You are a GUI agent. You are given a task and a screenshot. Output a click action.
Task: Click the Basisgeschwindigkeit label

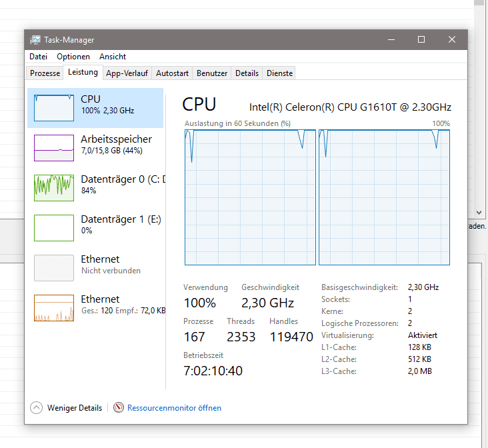coord(359,287)
